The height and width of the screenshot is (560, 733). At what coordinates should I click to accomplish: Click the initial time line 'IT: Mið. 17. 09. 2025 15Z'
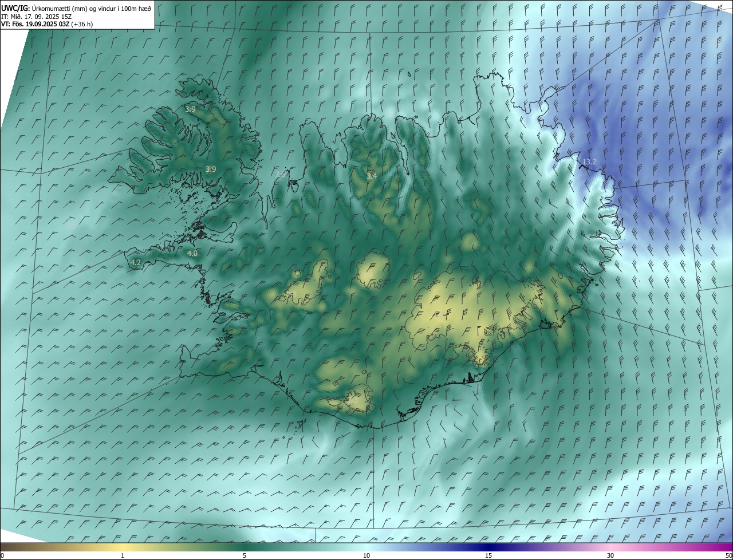click(36, 16)
